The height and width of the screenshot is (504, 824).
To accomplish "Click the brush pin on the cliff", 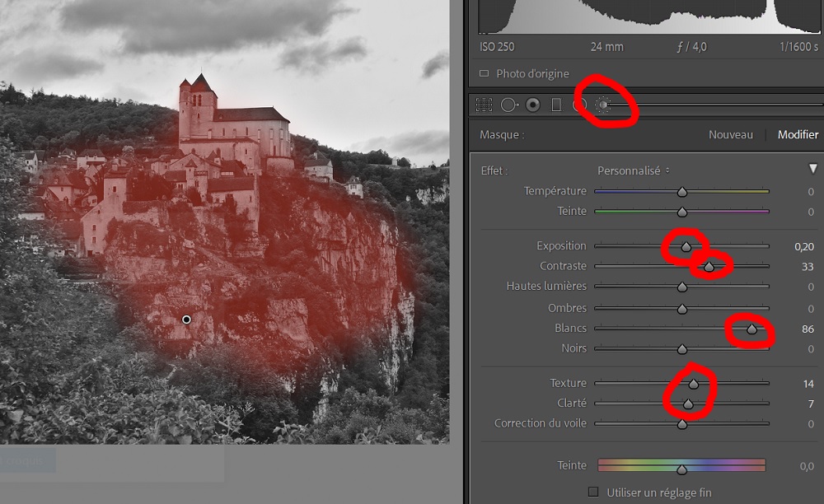I will tap(186, 320).
